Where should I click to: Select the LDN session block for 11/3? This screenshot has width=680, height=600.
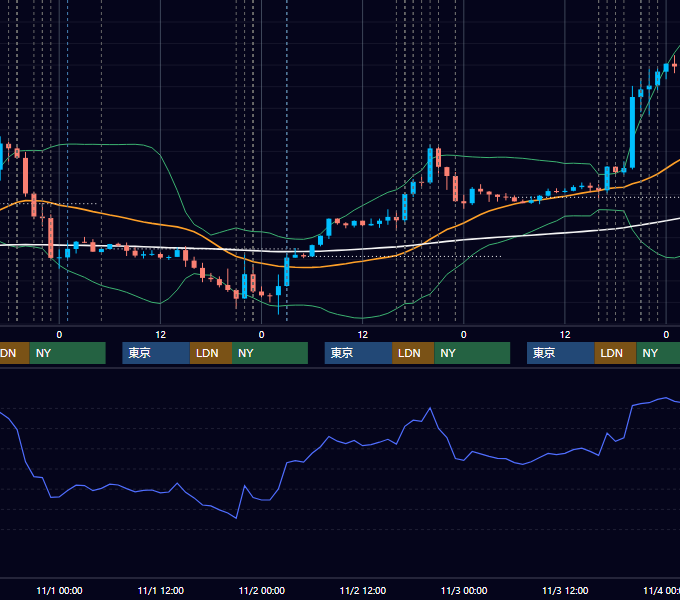pyautogui.click(x=615, y=353)
